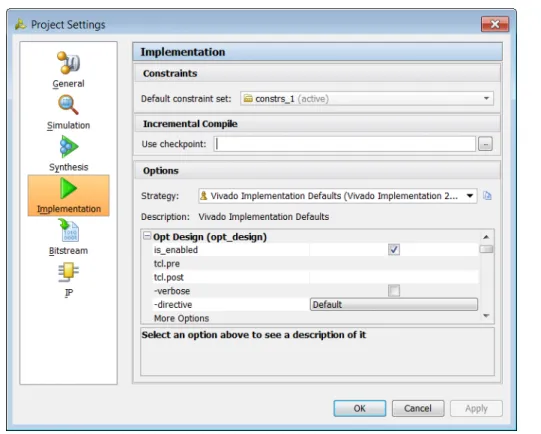Select the tcl.post value cell
Screen dimensions: 541x434
click(x=394, y=277)
